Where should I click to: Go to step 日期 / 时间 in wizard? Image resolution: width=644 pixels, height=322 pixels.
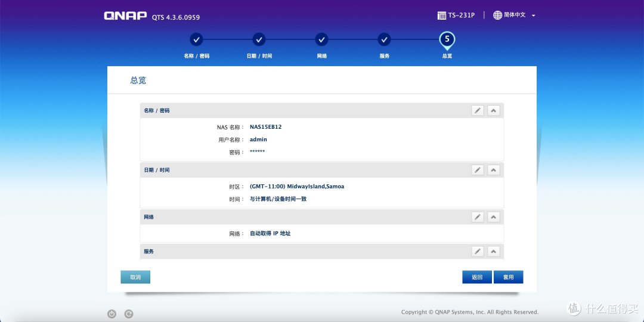pyautogui.click(x=259, y=40)
